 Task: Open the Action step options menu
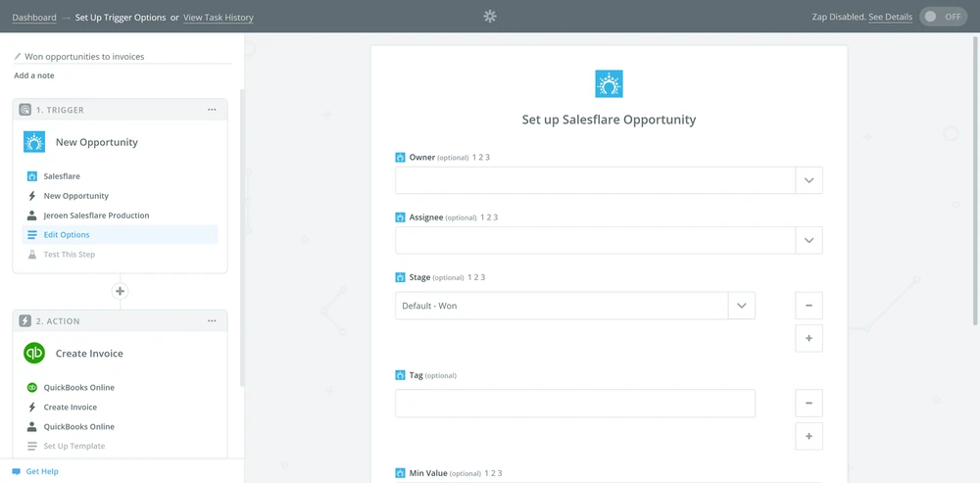tap(212, 321)
